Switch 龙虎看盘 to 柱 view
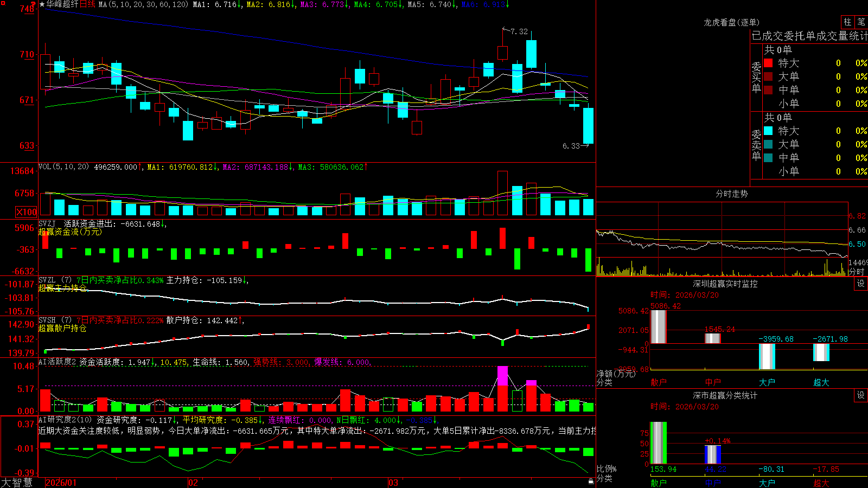Image resolution: width=868 pixels, height=488 pixels. point(847,22)
